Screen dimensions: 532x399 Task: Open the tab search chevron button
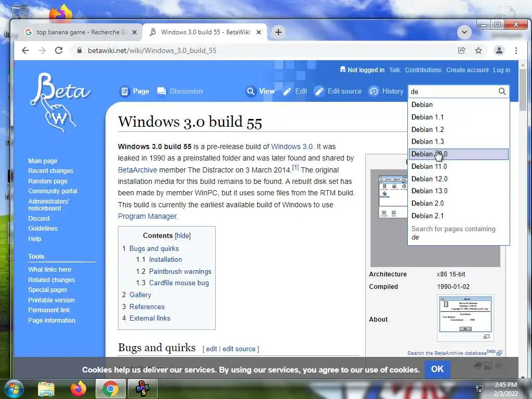[x=464, y=32]
